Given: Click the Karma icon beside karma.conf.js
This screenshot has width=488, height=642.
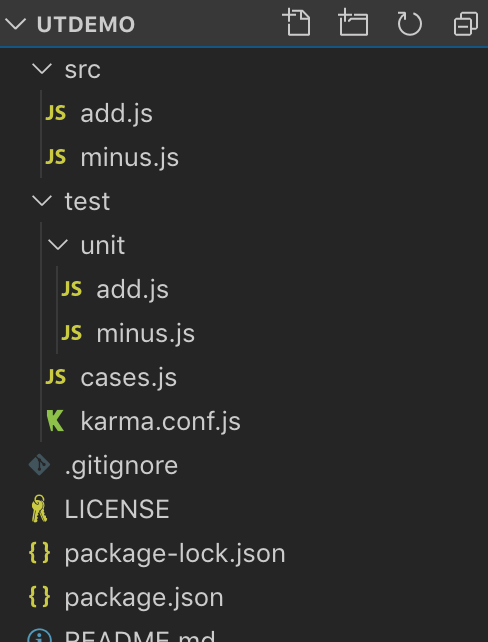Looking at the screenshot, I should click(55, 421).
